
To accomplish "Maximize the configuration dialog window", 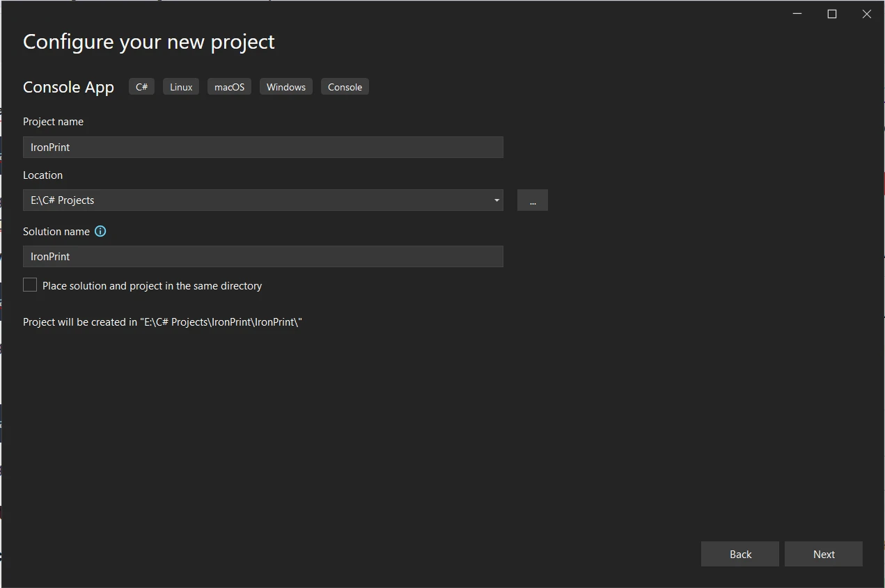I will pyautogui.click(x=832, y=14).
